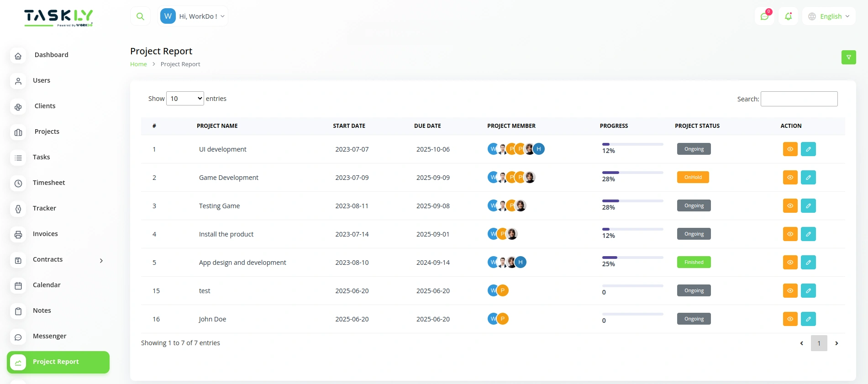This screenshot has width=868, height=384.
Task: Click the green filter icon button
Action: [848, 57]
